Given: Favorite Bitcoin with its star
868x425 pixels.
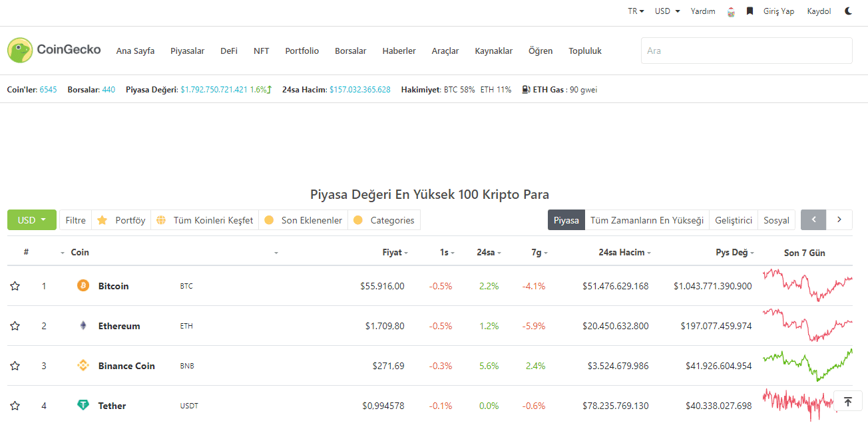Looking at the screenshot, I should click(15, 286).
